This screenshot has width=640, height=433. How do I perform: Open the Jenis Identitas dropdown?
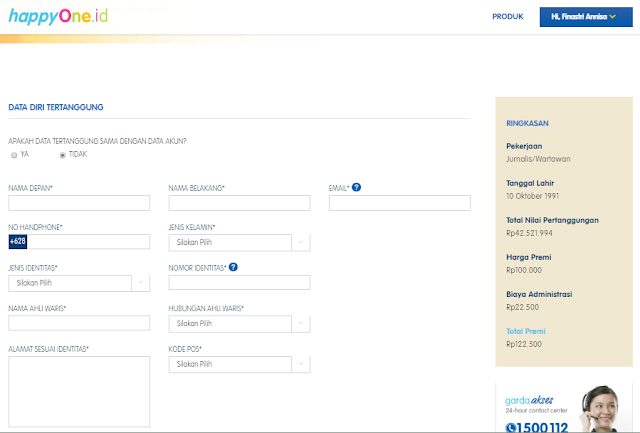point(79,283)
